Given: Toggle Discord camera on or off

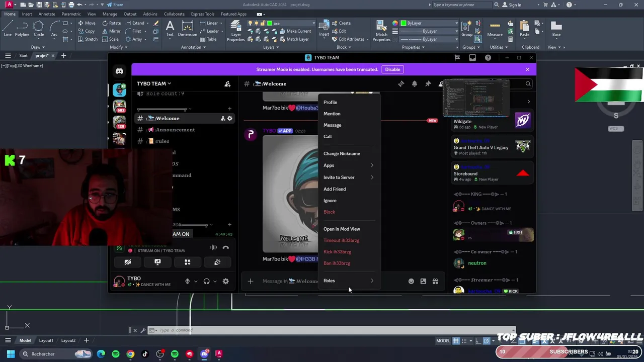Looking at the screenshot, I should point(128,262).
